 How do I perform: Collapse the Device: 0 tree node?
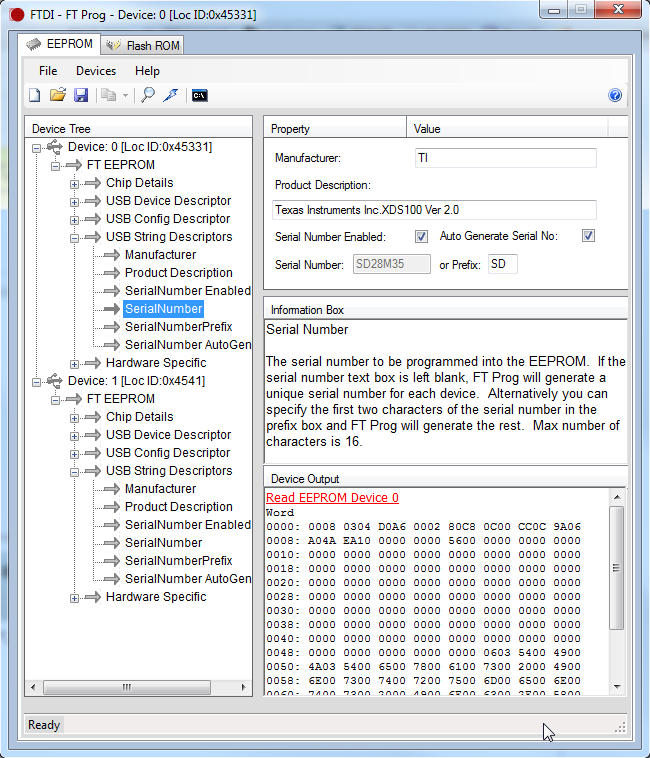tap(36, 148)
